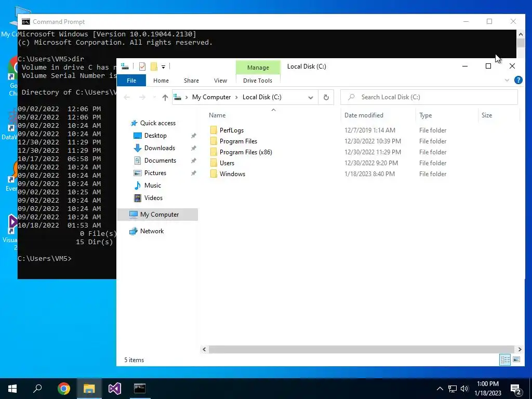Open the recent locations dropdown
The image size is (532, 399).
coord(154,97)
